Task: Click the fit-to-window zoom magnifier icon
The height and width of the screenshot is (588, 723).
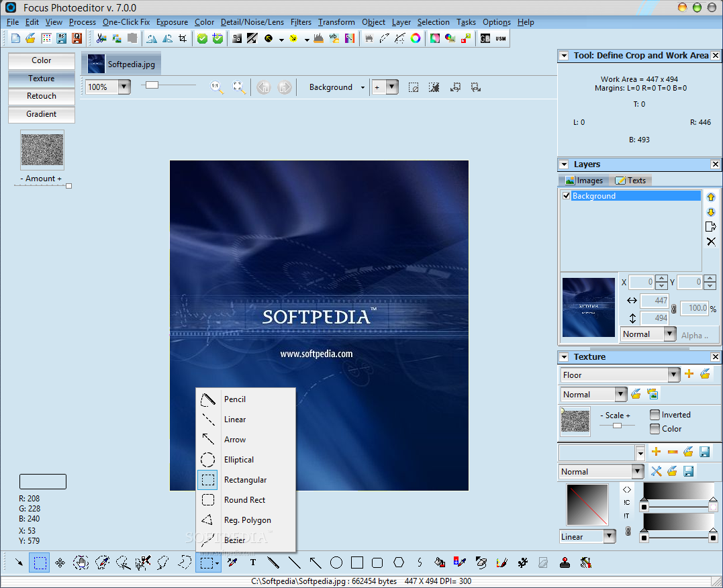Action: 239,87
